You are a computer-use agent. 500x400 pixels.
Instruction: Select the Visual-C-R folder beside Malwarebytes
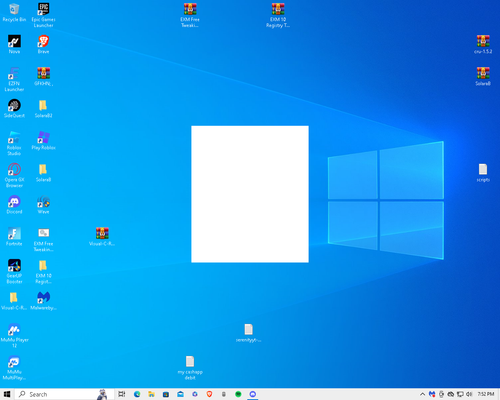click(14, 300)
